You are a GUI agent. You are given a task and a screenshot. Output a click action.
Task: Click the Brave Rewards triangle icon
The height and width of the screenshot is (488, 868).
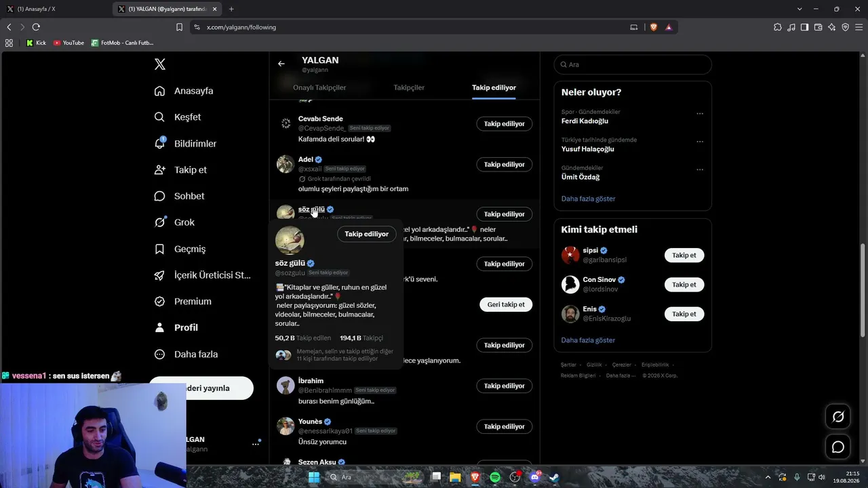point(669,27)
